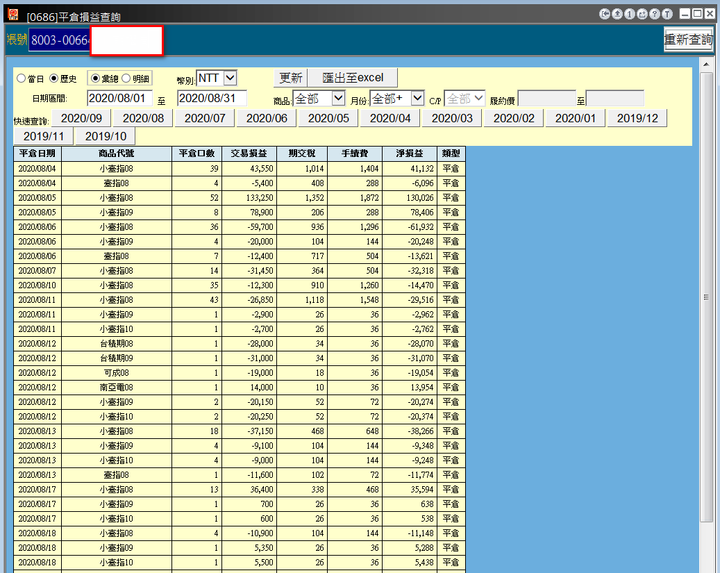Click the round 'T' icon in title bar
This screenshot has width=720, height=573.
coord(667,14)
